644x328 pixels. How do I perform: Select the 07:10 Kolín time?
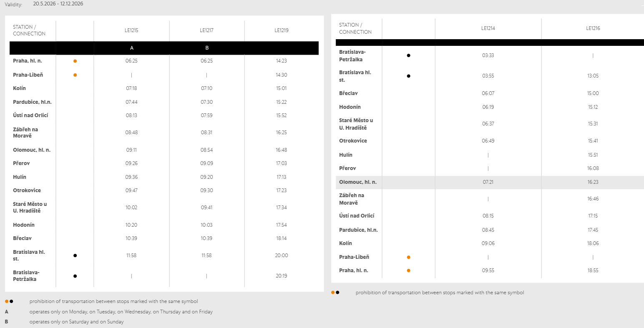click(206, 88)
